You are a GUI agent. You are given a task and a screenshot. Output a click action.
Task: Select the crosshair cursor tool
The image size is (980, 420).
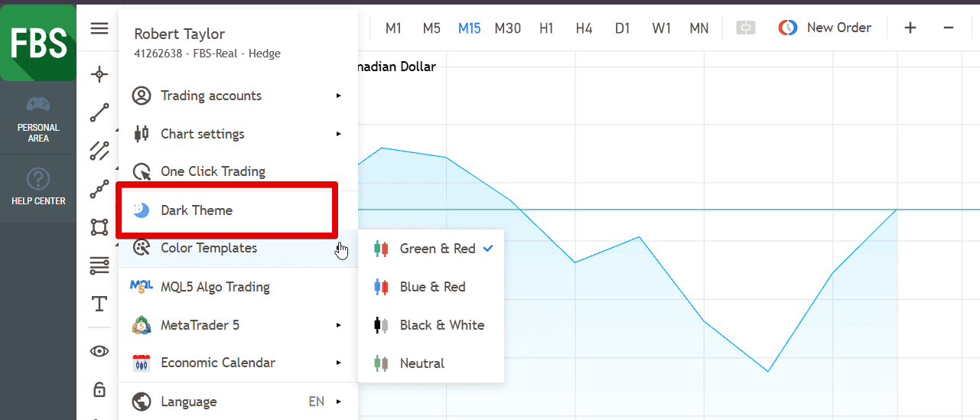[x=99, y=74]
